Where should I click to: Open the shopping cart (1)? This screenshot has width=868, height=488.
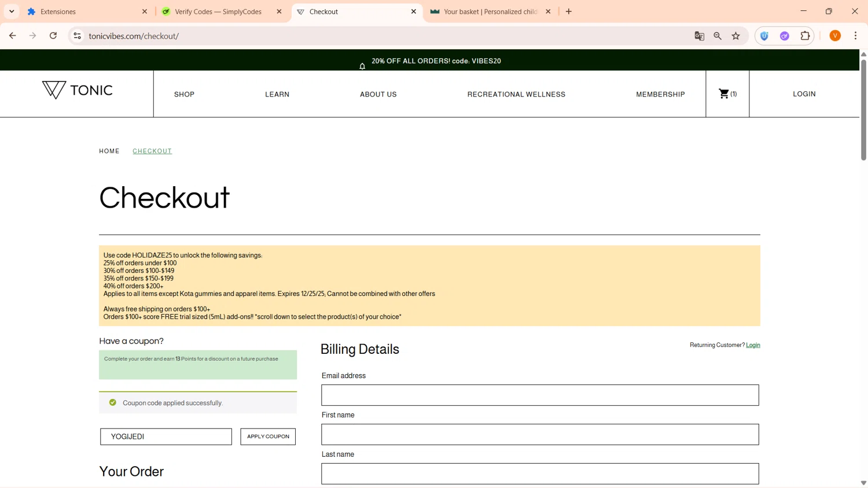(x=727, y=94)
